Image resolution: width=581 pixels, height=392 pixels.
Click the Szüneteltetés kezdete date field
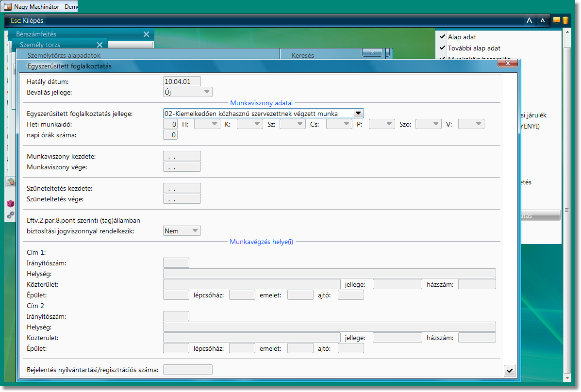(x=182, y=188)
